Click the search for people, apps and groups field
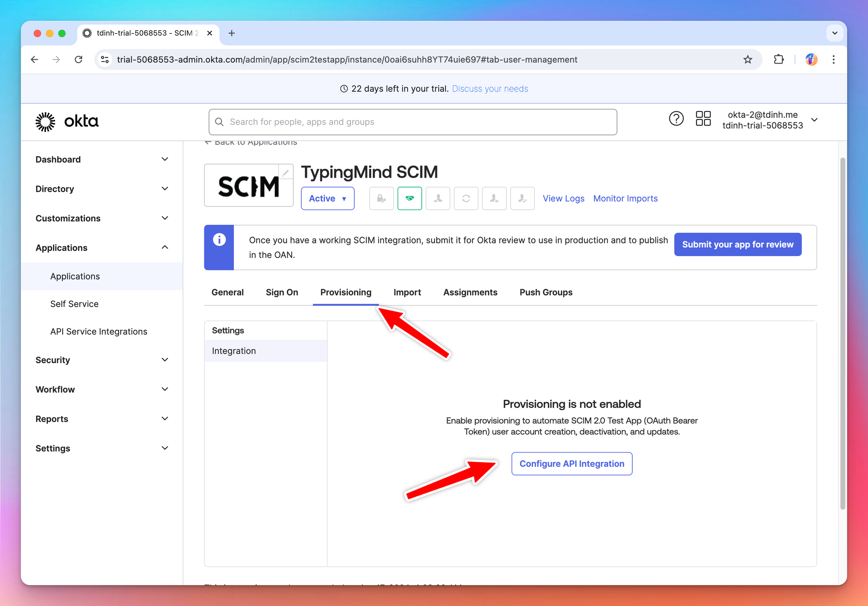 413,122
